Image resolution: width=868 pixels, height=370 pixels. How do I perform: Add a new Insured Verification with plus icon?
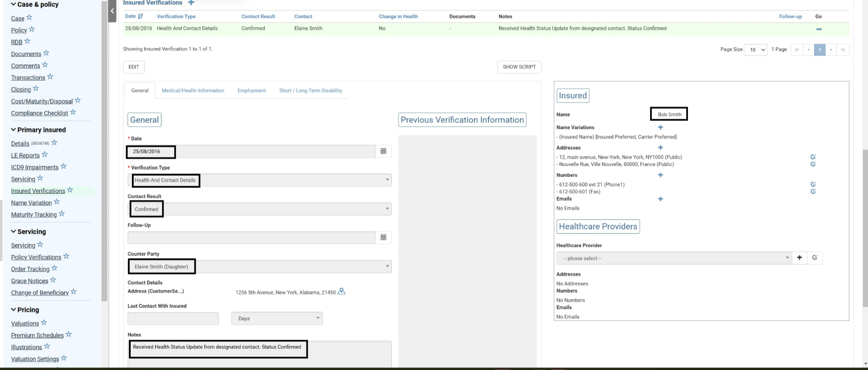[191, 3]
